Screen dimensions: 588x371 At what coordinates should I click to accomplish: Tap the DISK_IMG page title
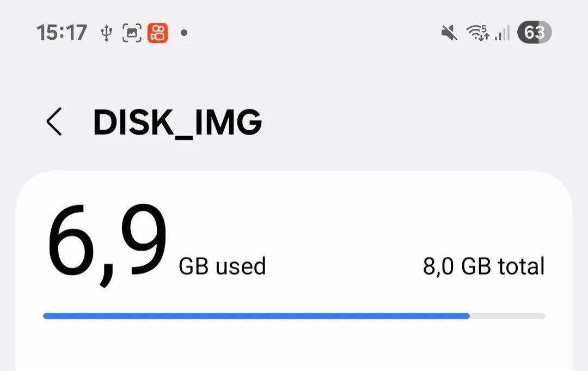[177, 122]
